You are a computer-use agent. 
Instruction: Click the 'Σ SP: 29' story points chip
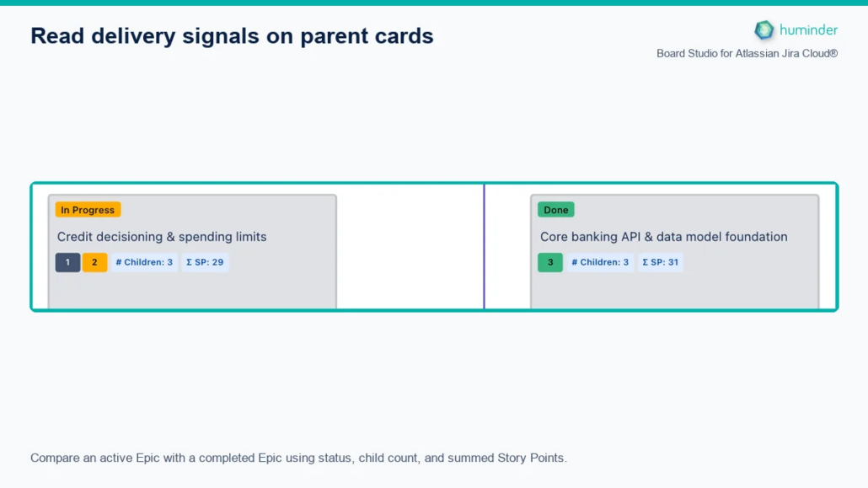(x=205, y=262)
